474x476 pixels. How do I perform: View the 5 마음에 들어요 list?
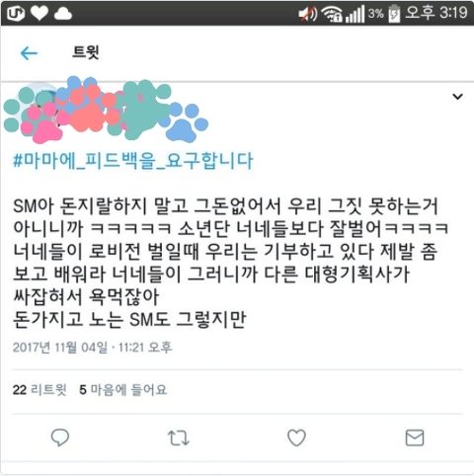tap(123, 390)
